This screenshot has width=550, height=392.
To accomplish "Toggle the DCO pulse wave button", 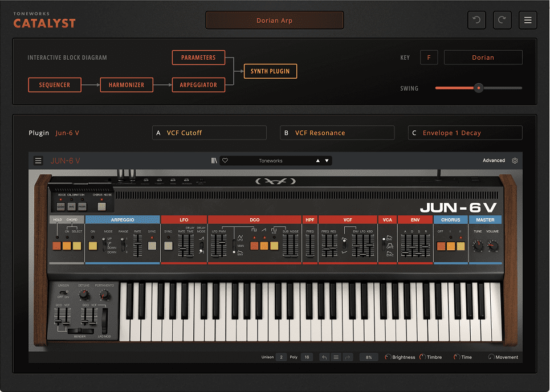I will coord(254,246).
